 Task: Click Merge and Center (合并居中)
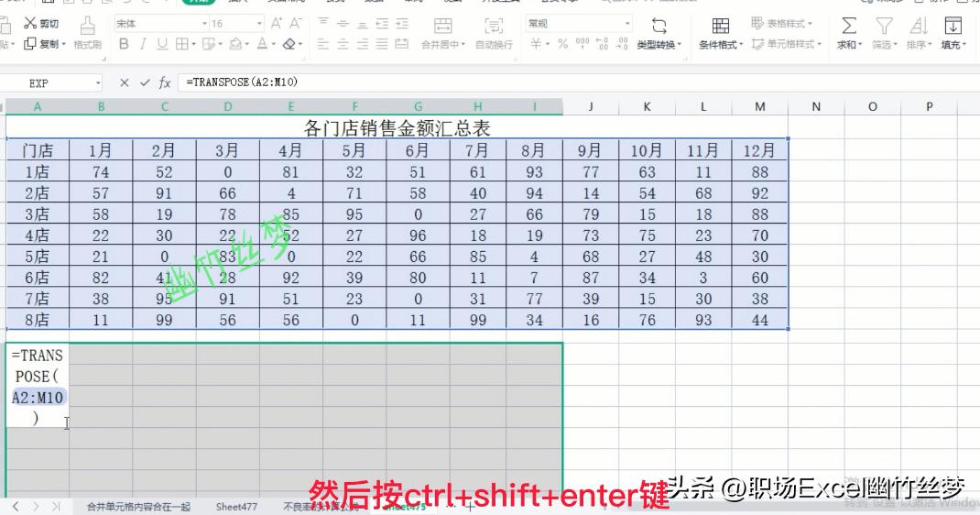coord(443,33)
